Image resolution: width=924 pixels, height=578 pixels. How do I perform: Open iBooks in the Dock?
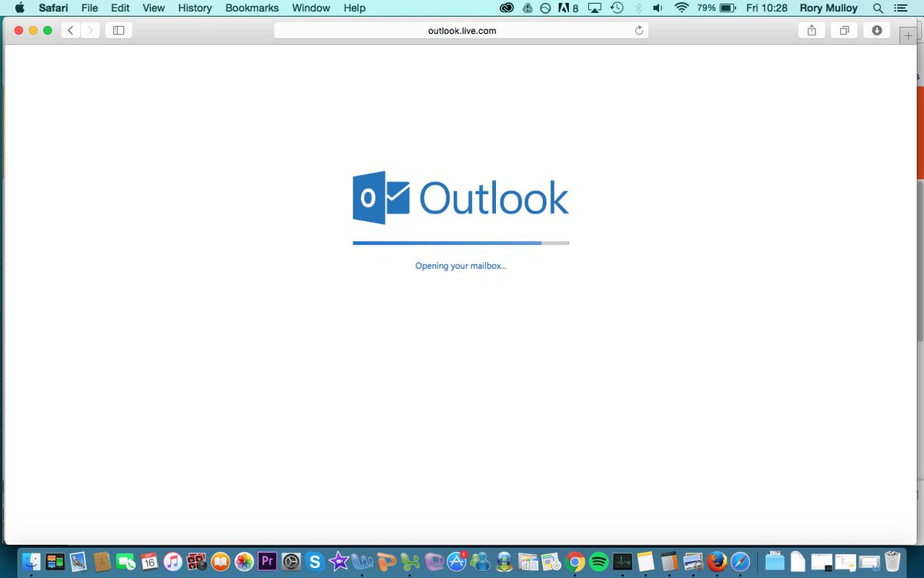click(220, 561)
